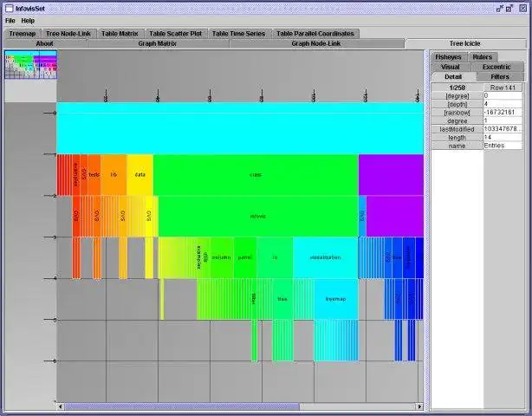Click the overview thumbnail of the icicle

(31, 65)
